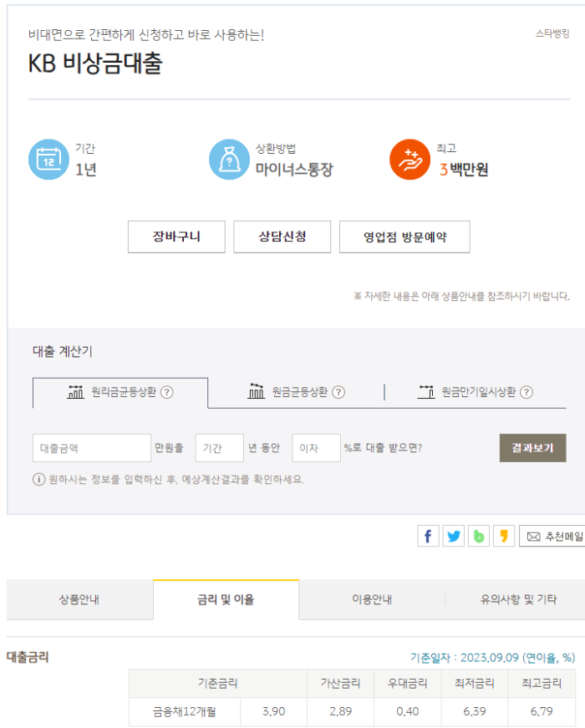Screen dimensions: 585x728
Task: Click envelope icon in 추천메일 button
Action: [533, 537]
